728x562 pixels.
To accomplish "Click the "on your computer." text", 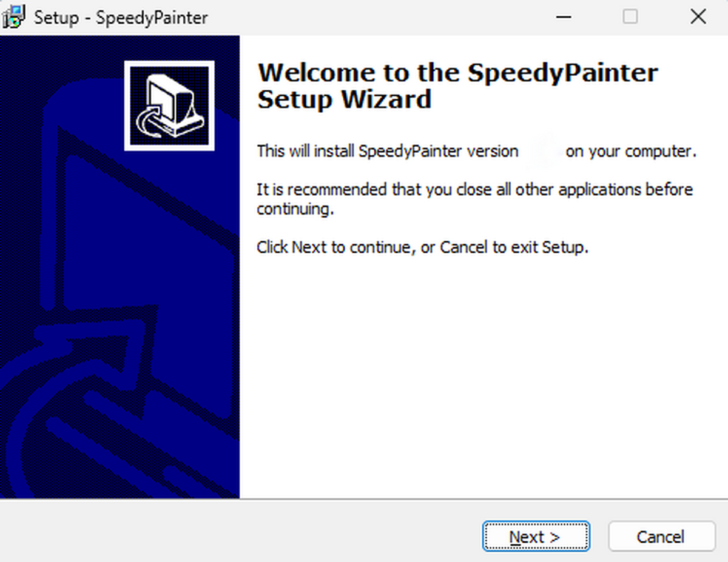I will coord(630,151).
